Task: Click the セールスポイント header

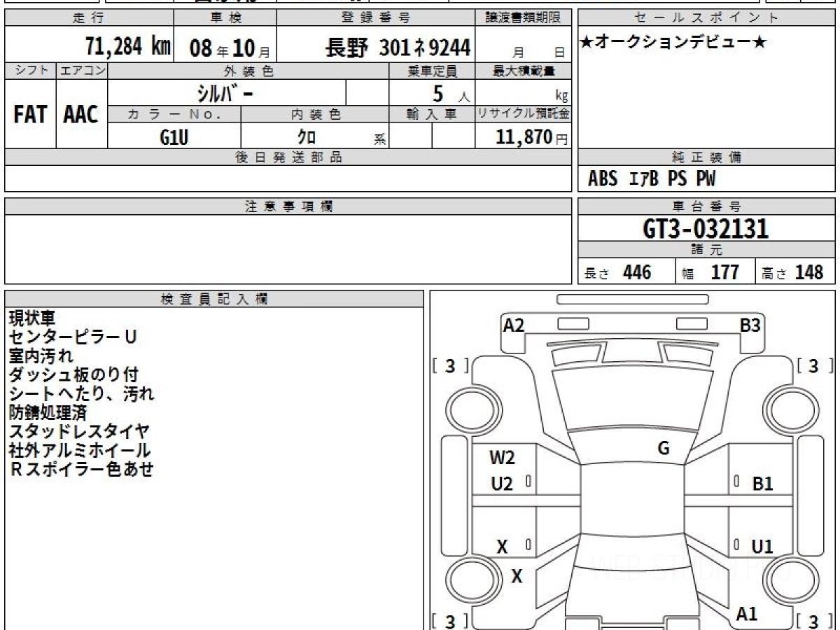Action: pos(707,17)
